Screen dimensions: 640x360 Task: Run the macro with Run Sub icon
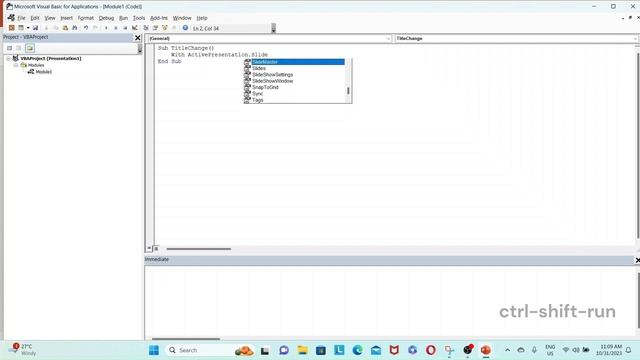[x=106, y=28]
